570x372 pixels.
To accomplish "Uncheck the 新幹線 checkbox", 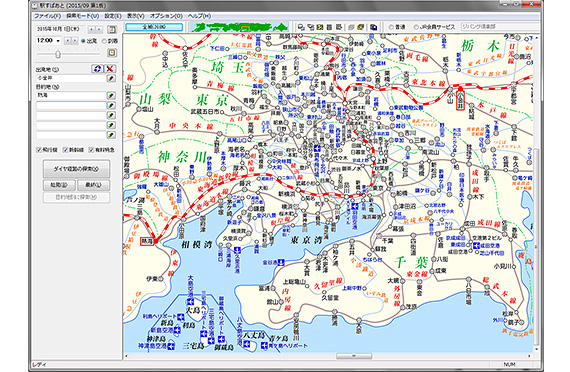I will click(65, 150).
